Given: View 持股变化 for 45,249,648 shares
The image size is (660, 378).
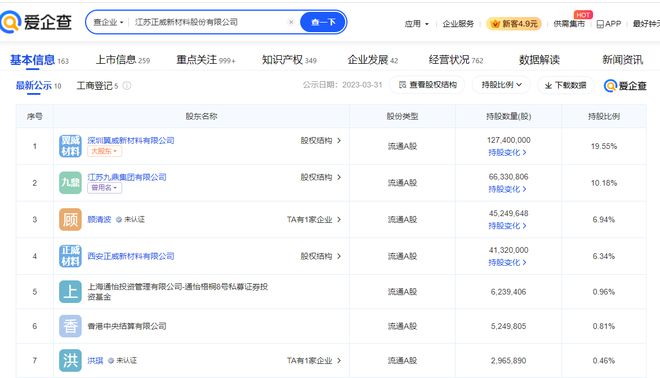Looking at the screenshot, I should [507, 226].
